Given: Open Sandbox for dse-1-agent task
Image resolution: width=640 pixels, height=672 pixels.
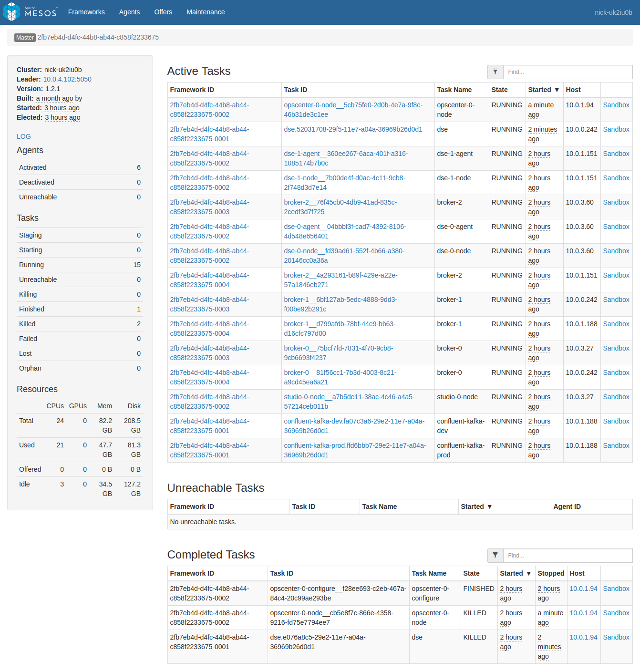Looking at the screenshot, I should coord(616,154).
